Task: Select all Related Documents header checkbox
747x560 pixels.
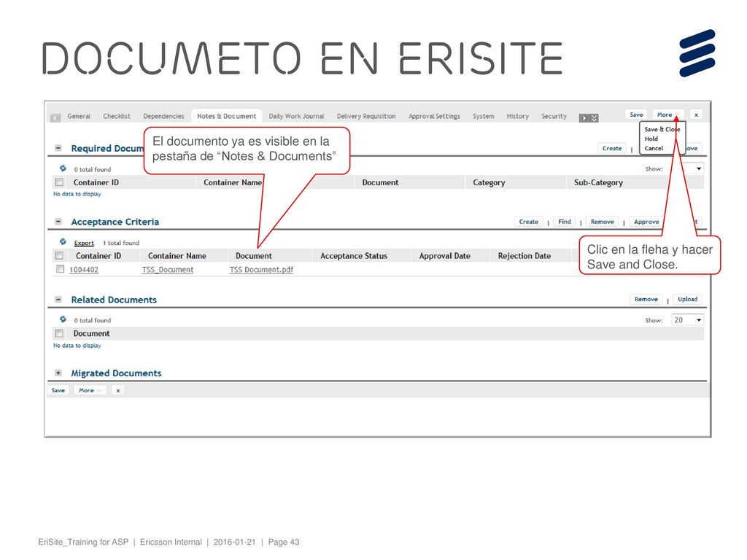Action: [59, 333]
